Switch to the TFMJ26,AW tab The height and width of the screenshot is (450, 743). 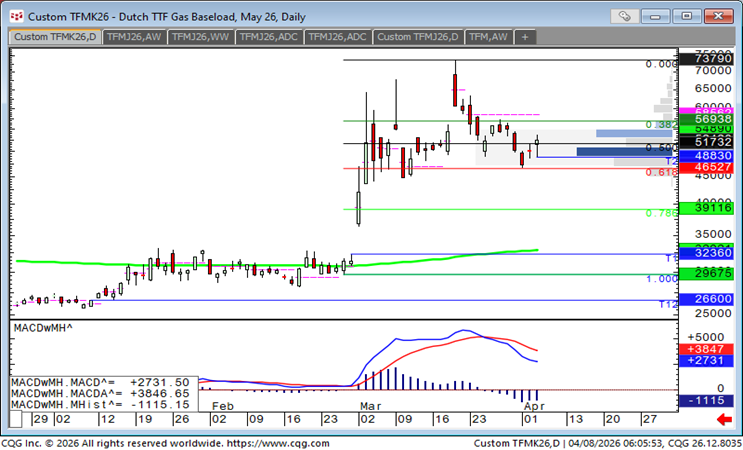pos(133,37)
